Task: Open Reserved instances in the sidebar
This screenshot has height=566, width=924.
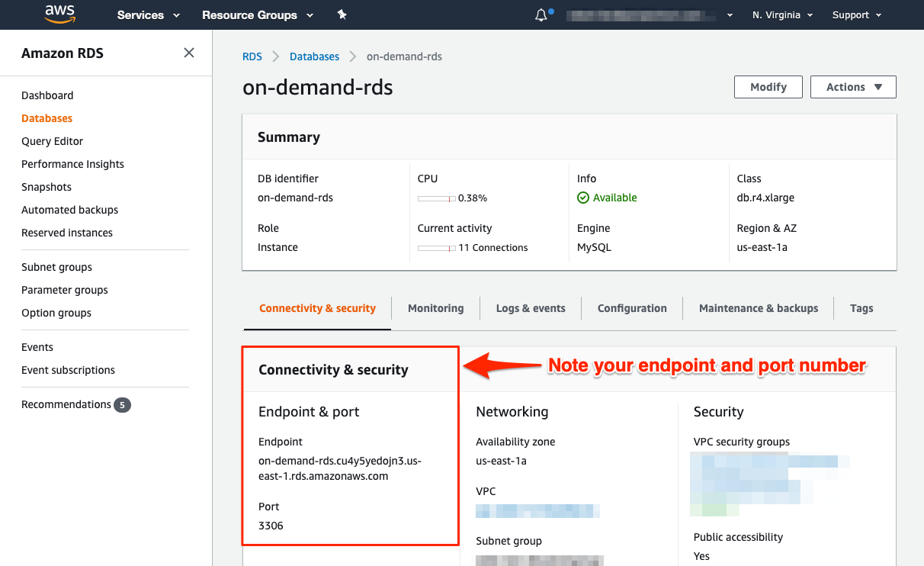Action: (x=67, y=233)
